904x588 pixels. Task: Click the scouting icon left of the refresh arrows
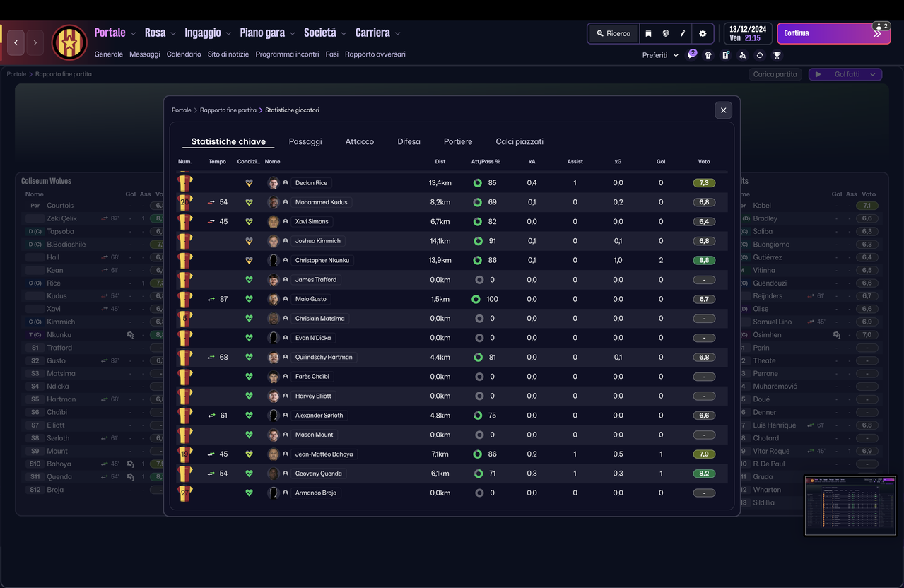coord(742,55)
